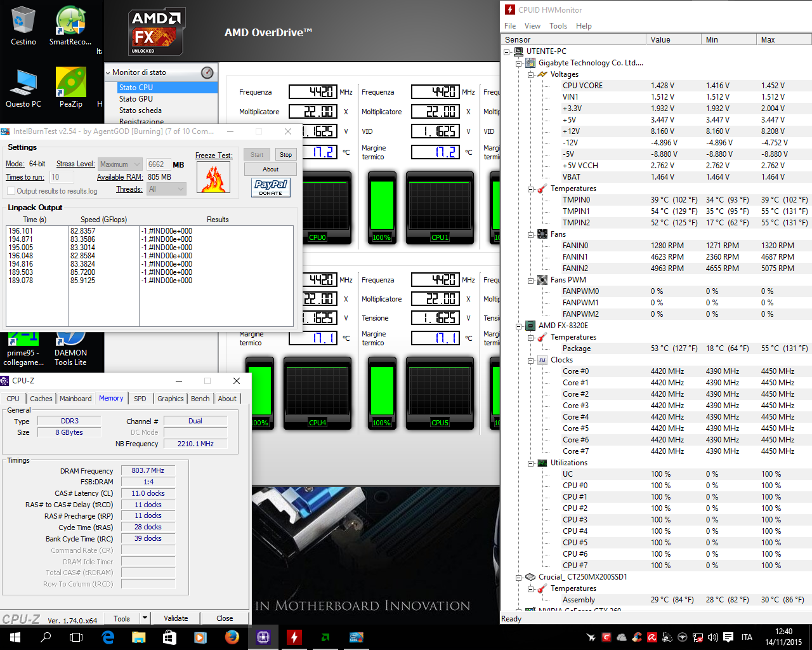Screen dimensions: 812x650
Task: Open the Windows Store taskbar icon
Action: (x=169, y=637)
